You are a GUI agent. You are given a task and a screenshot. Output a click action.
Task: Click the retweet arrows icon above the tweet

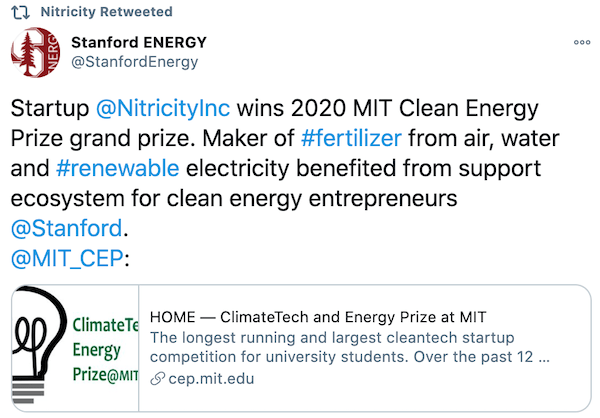point(30,12)
